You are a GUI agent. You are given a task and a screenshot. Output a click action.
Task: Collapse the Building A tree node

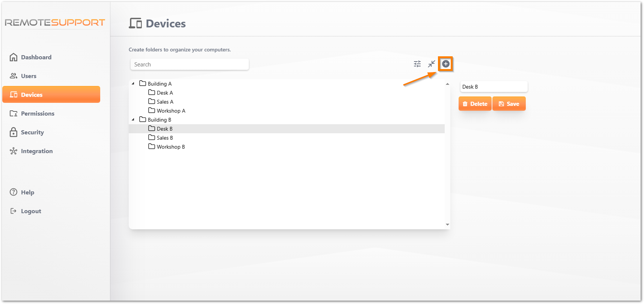[x=133, y=83]
